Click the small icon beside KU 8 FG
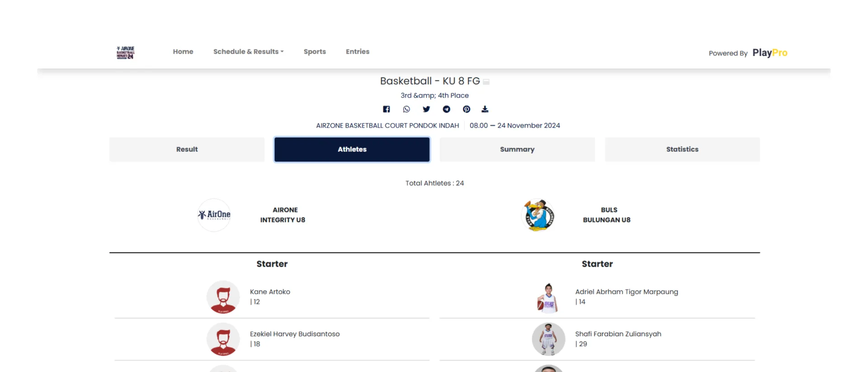The height and width of the screenshot is (372, 868). click(486, 82)
